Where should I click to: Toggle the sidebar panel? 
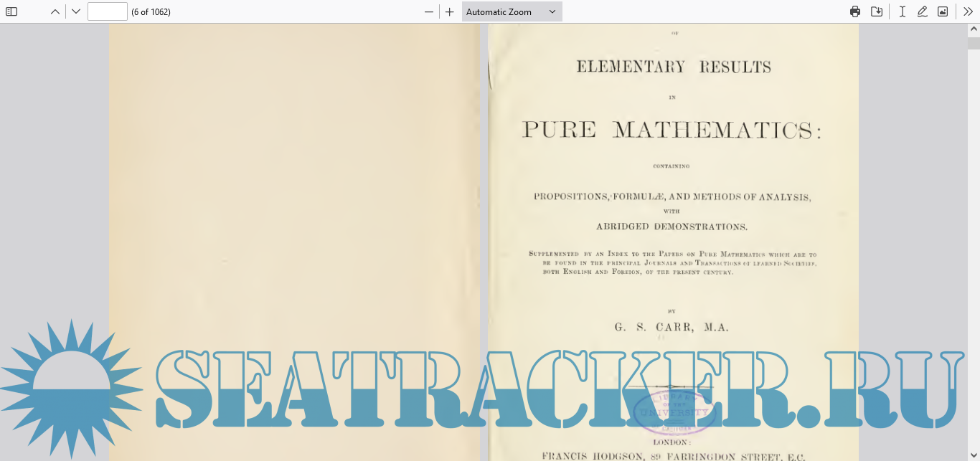11,11
